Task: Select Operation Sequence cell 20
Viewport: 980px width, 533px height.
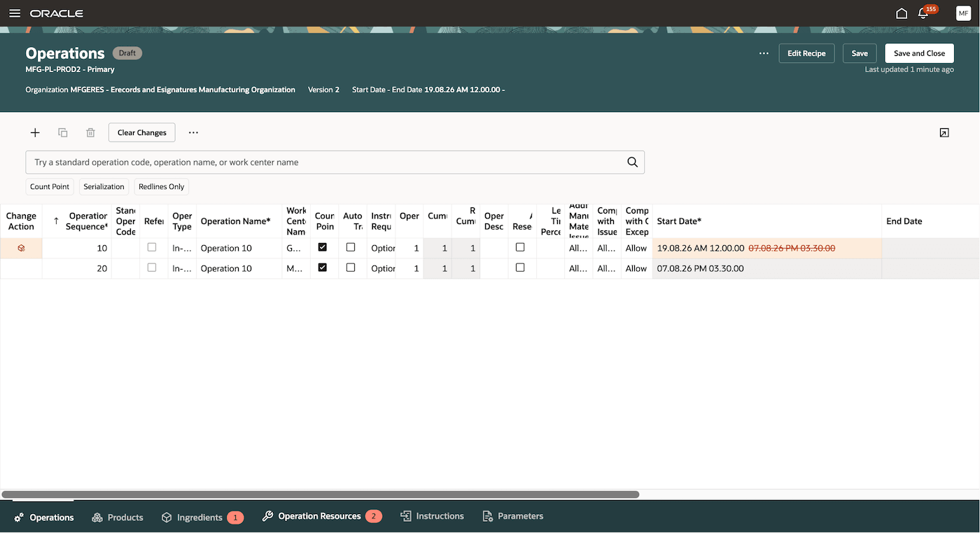Action: [x=77, y=268]
